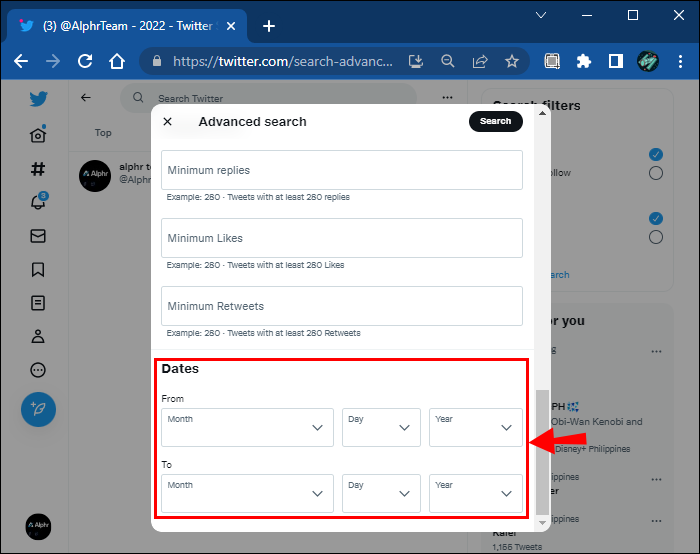Open the To Month dropdown
Viewport: 700px width, 554px height.
(247, 493)
